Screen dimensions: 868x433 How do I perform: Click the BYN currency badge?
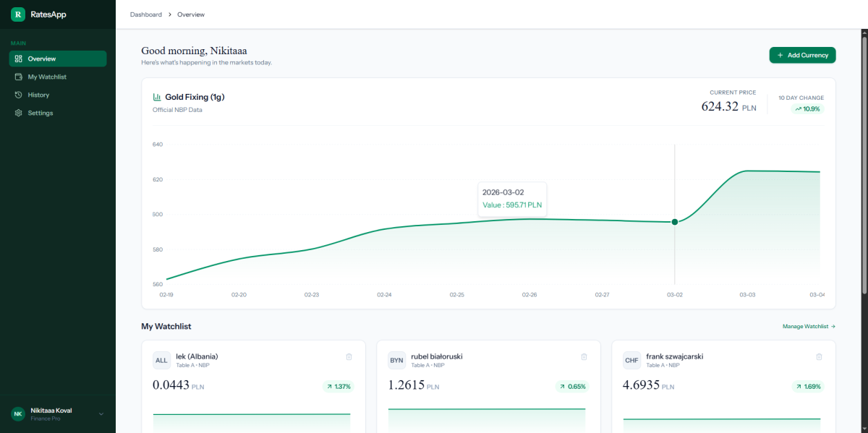[397, 360]
